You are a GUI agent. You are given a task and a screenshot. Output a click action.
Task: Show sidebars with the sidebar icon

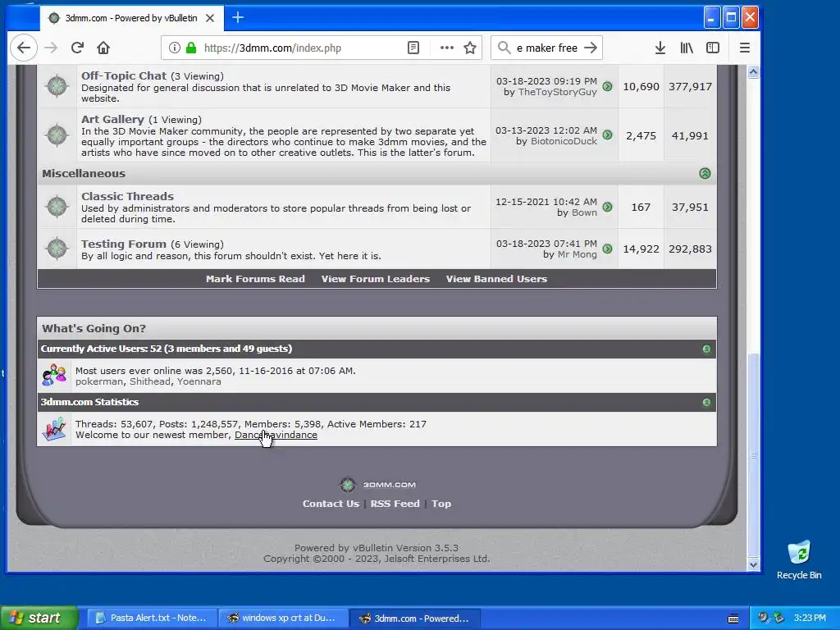point(713,48)
